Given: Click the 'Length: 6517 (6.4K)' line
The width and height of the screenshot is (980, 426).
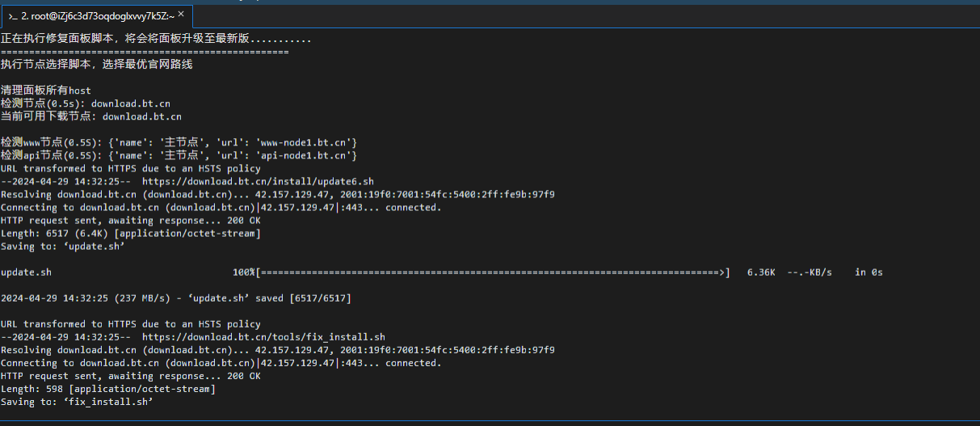Looking at the screenshot, I should [x=131, y=233].
